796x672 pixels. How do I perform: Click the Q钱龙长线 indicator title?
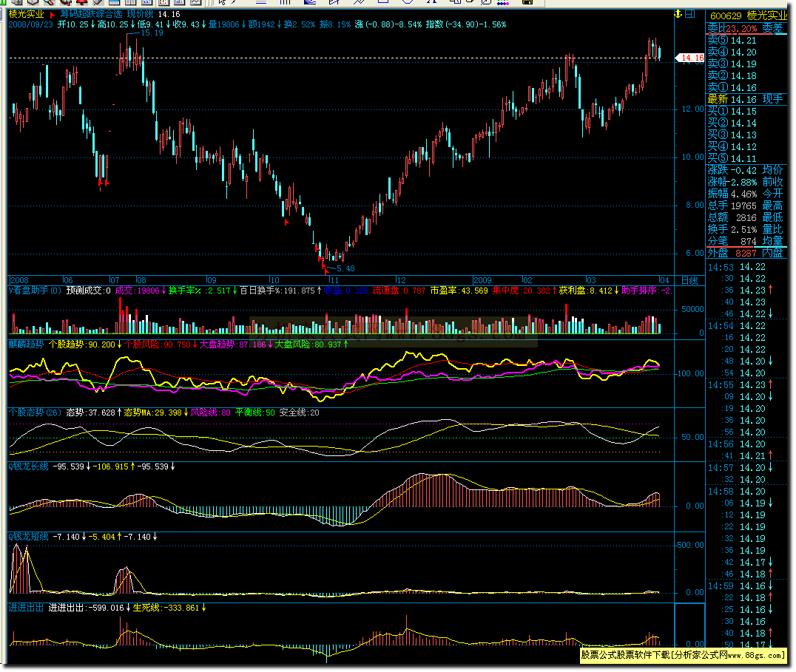point(28,466)
